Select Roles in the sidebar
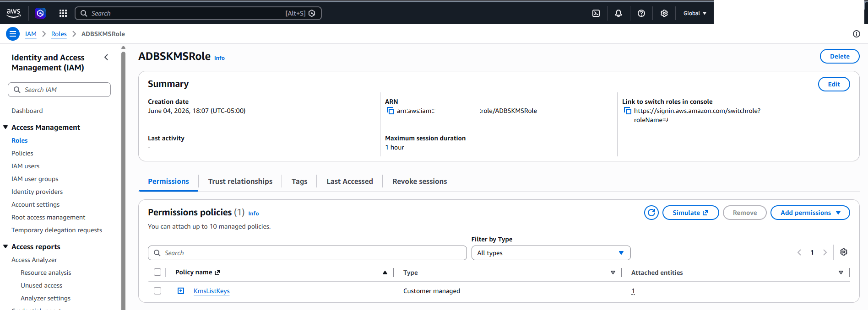This screenshot has width=868, height=310. 20,140
